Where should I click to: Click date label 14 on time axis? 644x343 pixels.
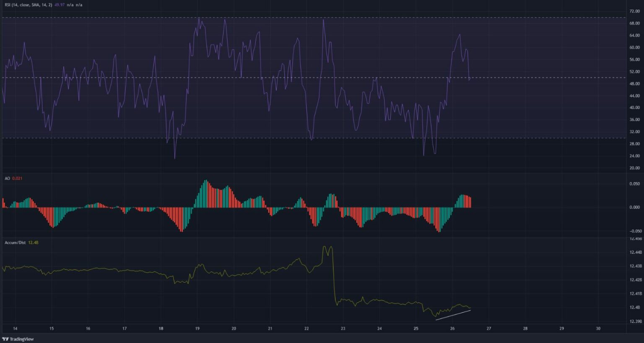[15, 329]
